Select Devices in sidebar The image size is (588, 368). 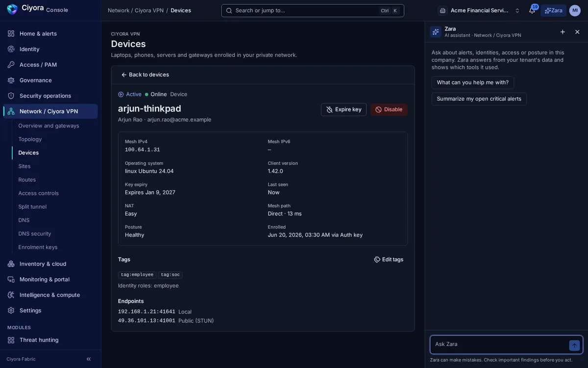(x=54, y=153)
